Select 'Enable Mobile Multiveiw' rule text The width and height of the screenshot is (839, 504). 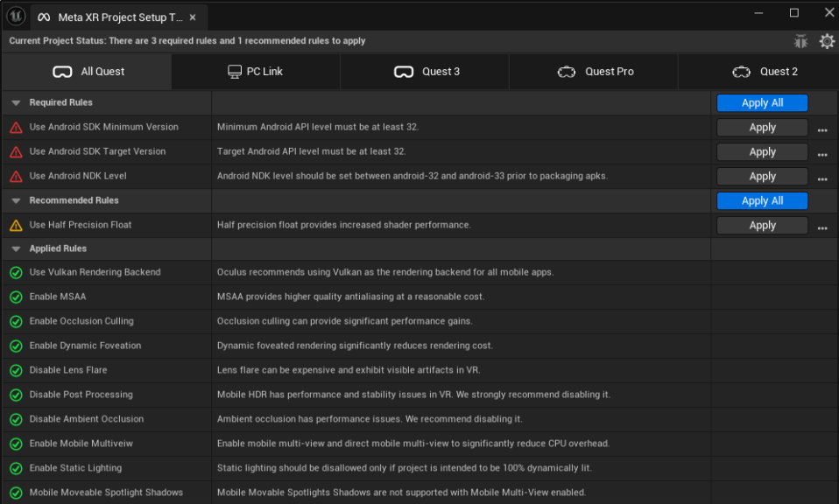coord(81,444)
